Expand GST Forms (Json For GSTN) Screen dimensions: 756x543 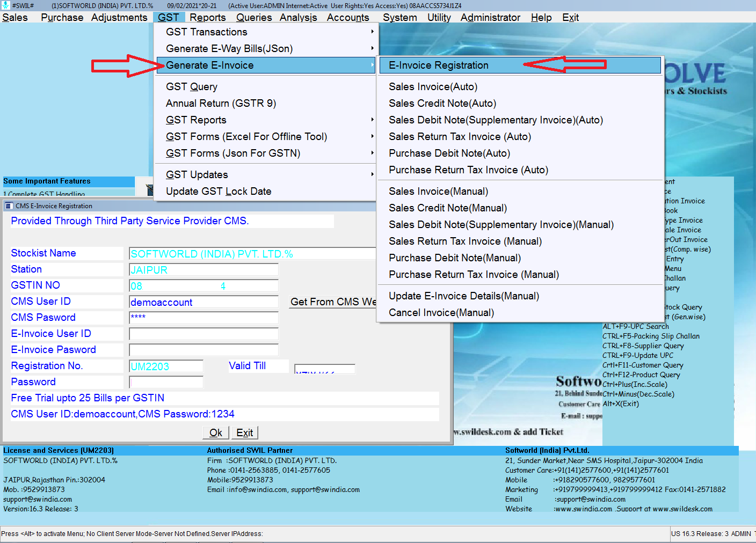click(x=266, y=153)
